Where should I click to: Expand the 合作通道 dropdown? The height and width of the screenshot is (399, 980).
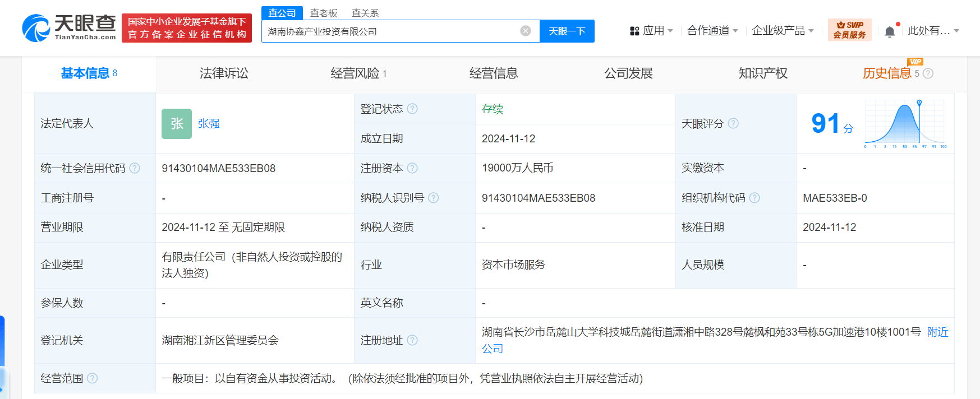tap(712, 31)
